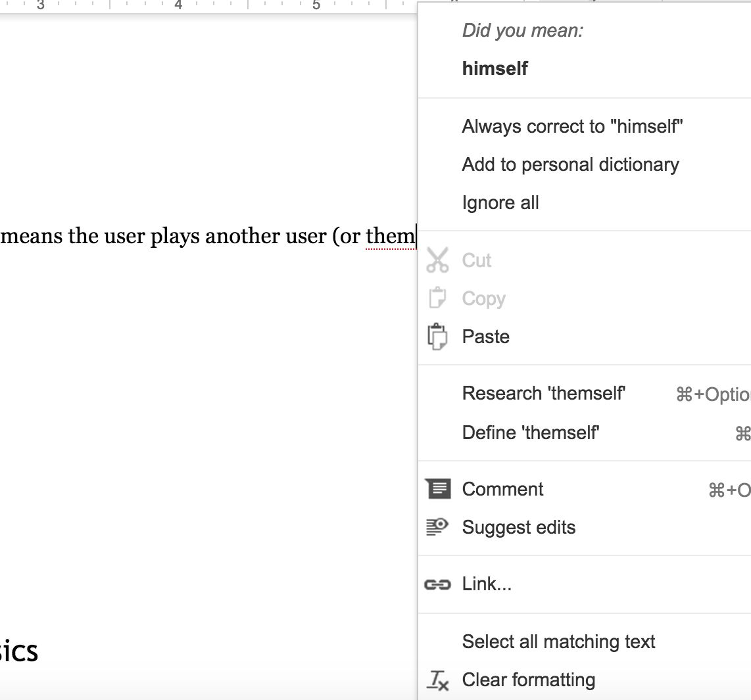Viewport: 751px width, 700px height.
Task: Click the chain Link icon
Action: click(x=437, y=584)
